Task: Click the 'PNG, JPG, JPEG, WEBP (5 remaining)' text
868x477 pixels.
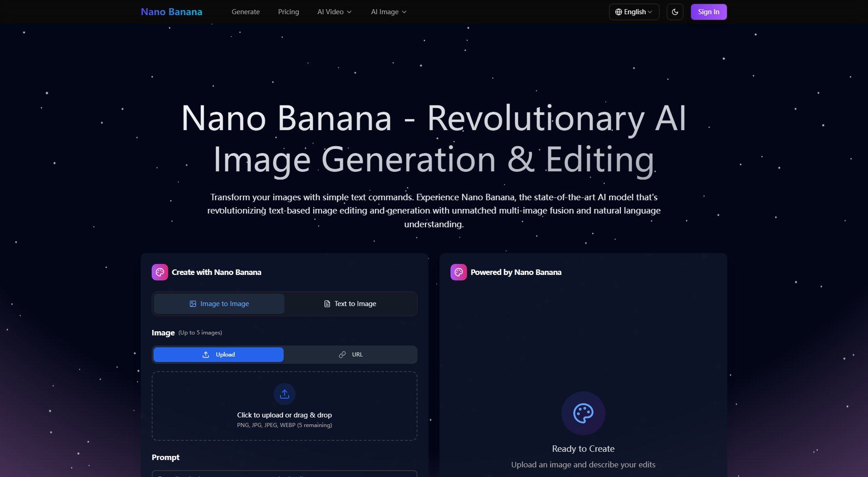Action: point(285,425)
